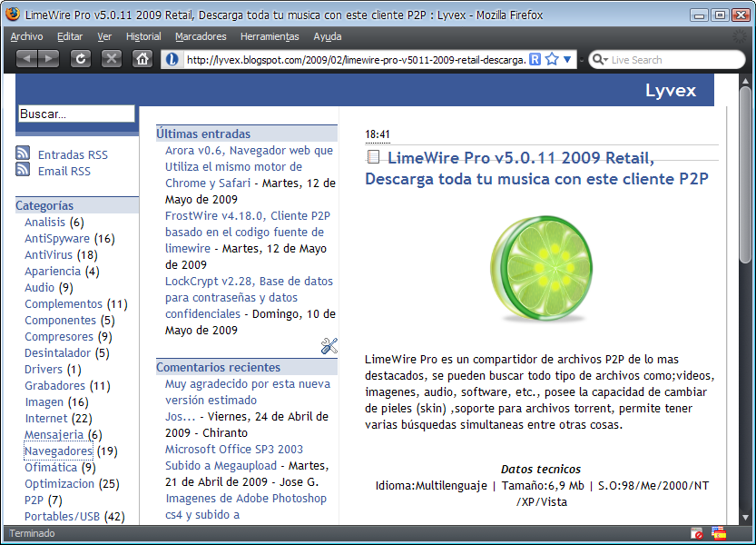Click the language flags icon in status bar

tap(719, 534)
